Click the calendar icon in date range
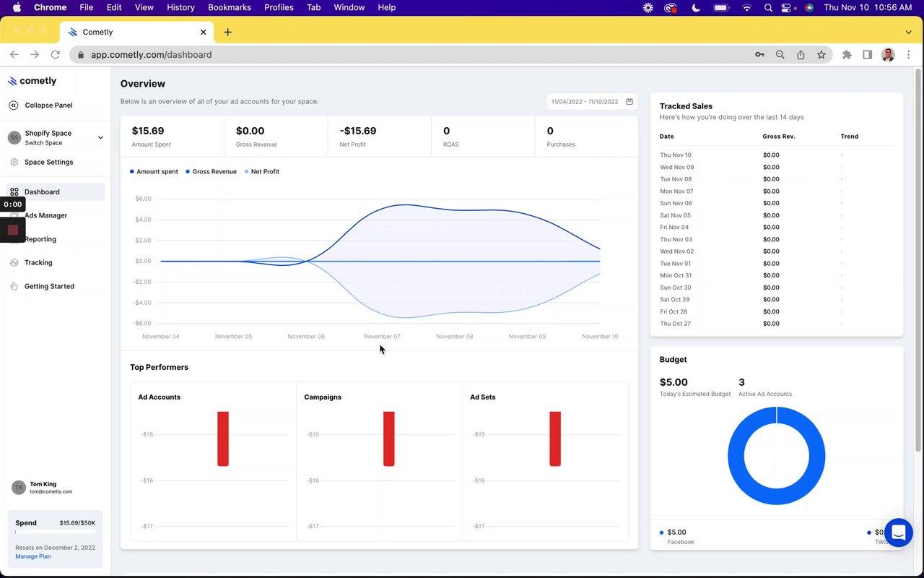924x578 pixels. click(x=629, y=102)
